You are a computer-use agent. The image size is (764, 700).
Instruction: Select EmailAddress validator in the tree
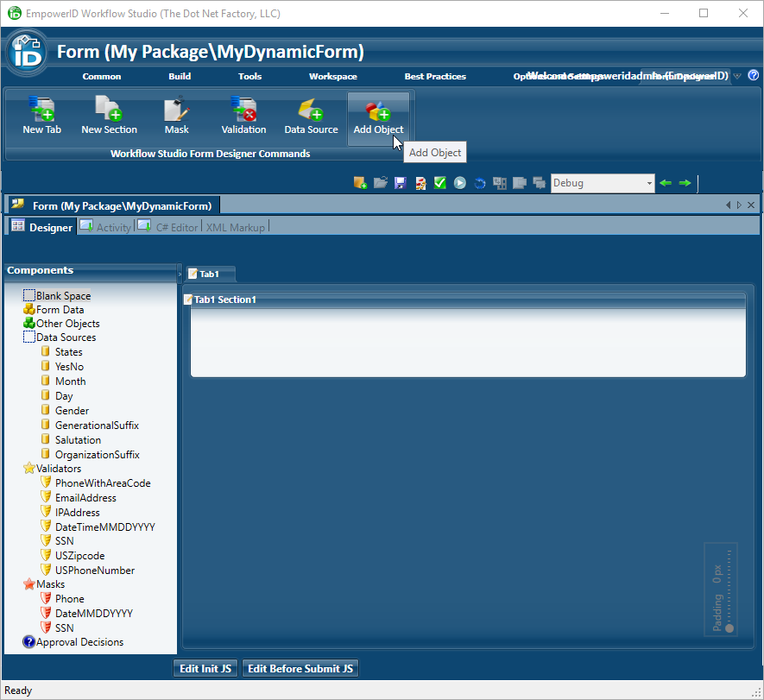click(x=85, y=498)
